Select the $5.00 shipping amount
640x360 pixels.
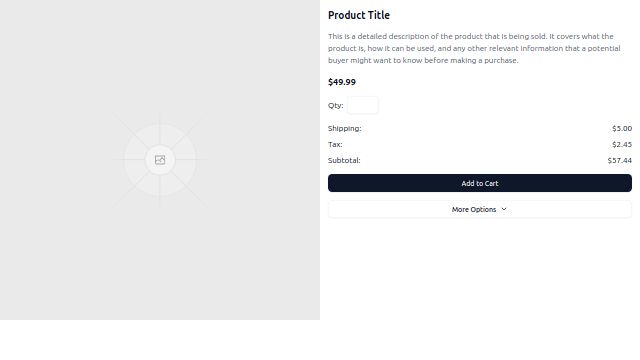pos(622,129)
